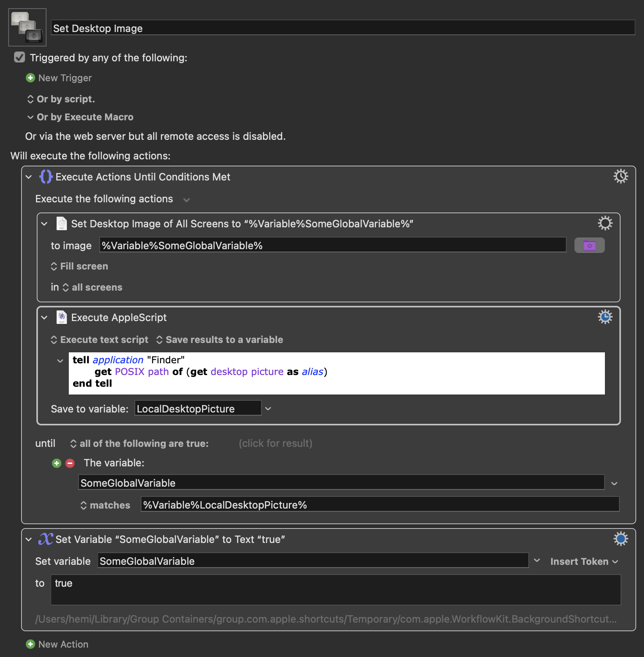
Task: Open gear menu for Set Variable action
Action: coord(621,539)
